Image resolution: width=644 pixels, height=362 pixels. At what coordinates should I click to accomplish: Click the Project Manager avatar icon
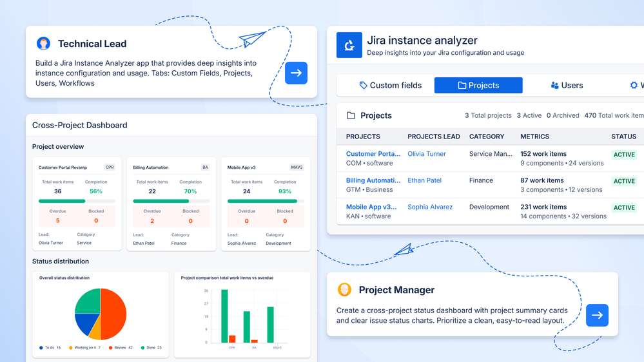[x=345, y=289]
